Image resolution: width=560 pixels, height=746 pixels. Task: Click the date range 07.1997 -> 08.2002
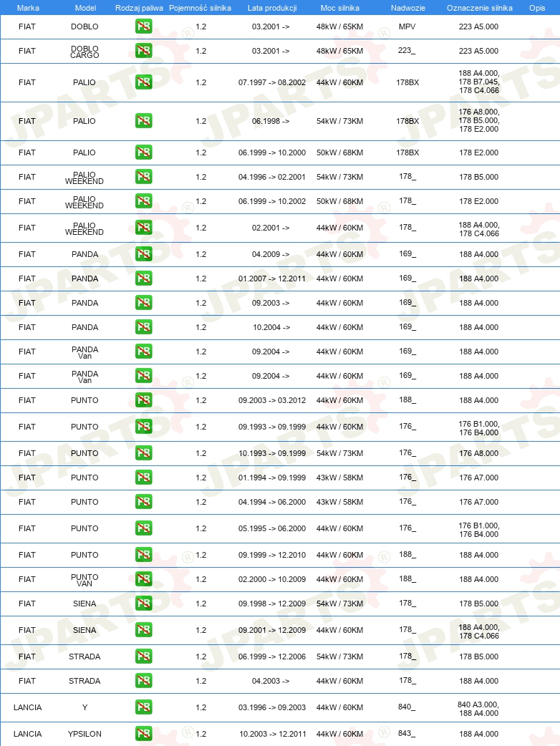click(272, 82)
